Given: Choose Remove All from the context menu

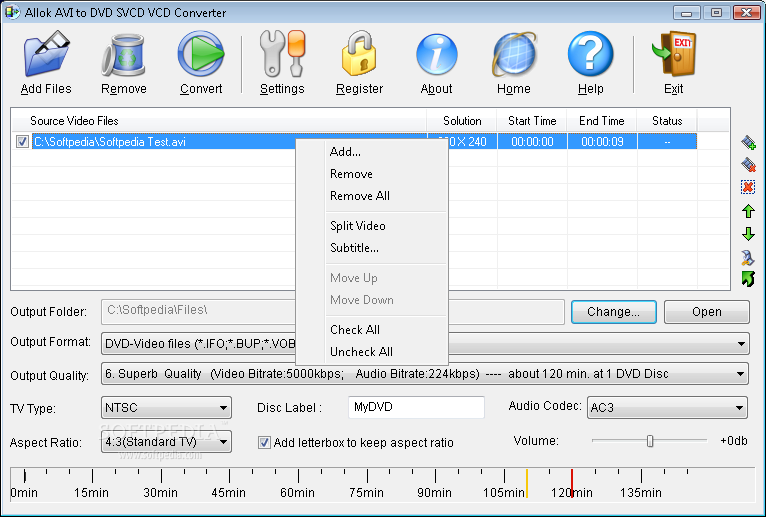Looking at the screenshot, I should point(372,196).
